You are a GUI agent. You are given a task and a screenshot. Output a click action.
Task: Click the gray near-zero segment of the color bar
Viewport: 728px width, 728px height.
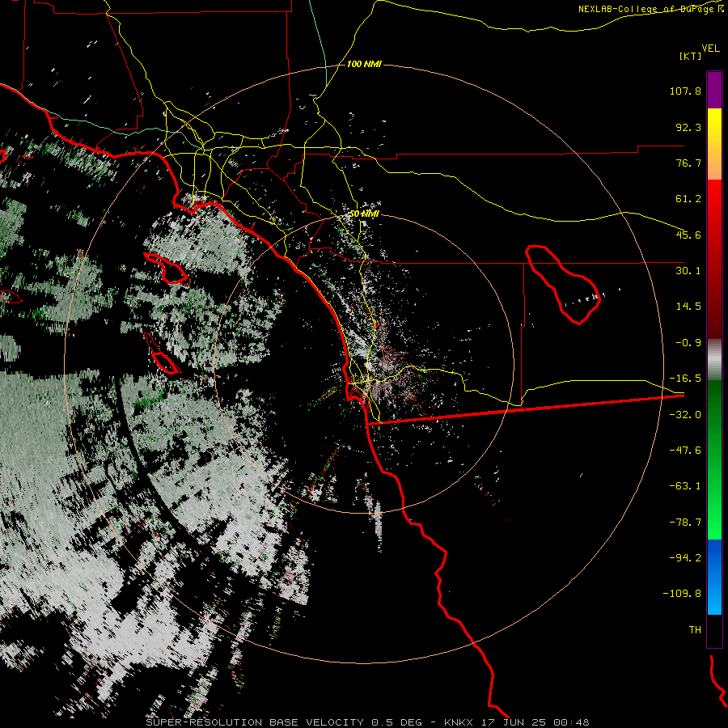[714, 360]
